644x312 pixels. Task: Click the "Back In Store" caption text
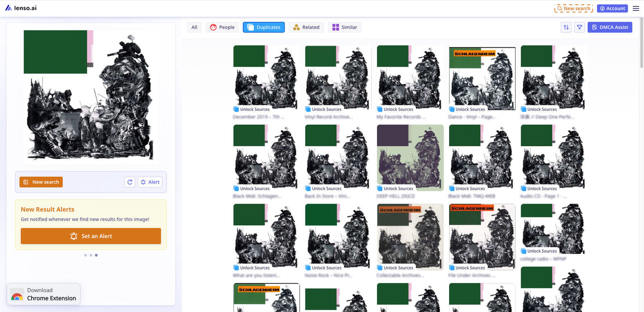328,196
